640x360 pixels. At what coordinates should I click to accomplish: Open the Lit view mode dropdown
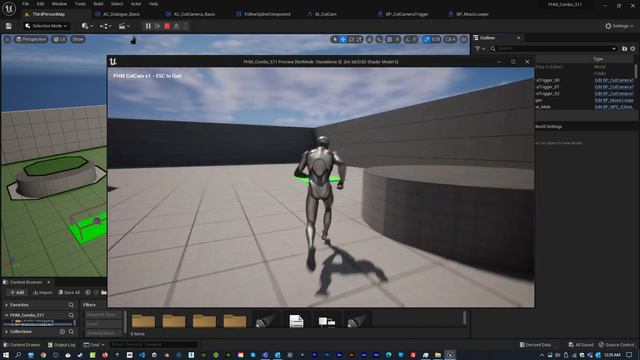pos(60,39)
